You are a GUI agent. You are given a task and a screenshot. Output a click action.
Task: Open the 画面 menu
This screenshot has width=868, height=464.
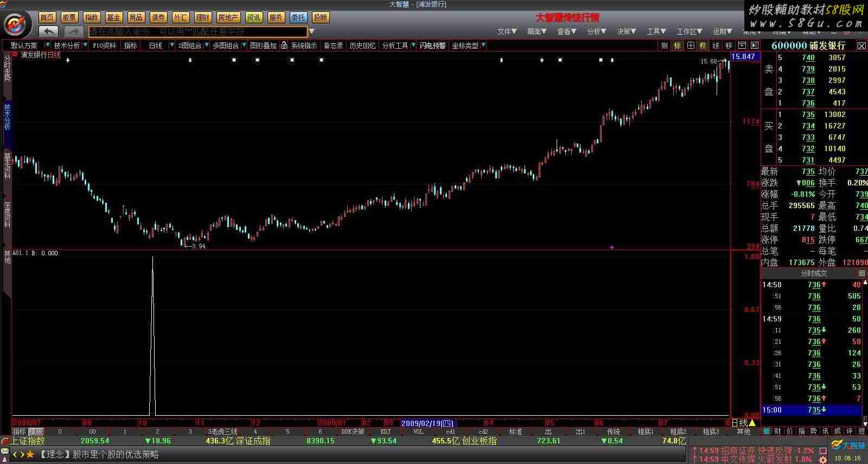pyautogui.click(x=537, y=31)
